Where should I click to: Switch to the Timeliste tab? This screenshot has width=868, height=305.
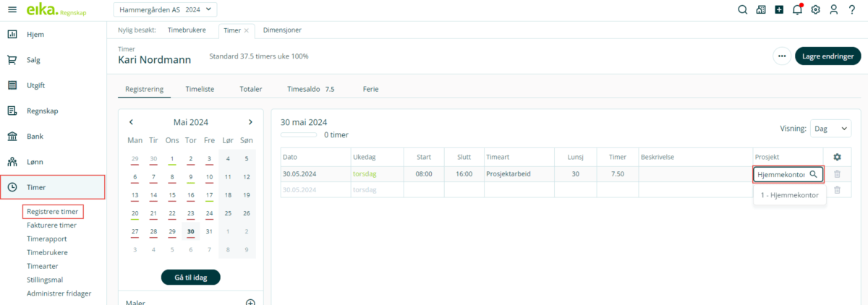(x=200, y=89)
